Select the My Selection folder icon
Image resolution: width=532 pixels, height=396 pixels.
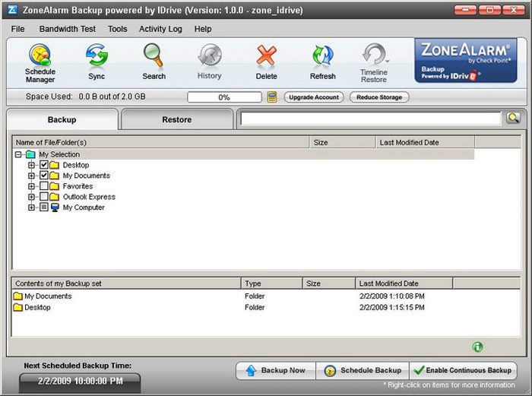[x=30, y=154]
